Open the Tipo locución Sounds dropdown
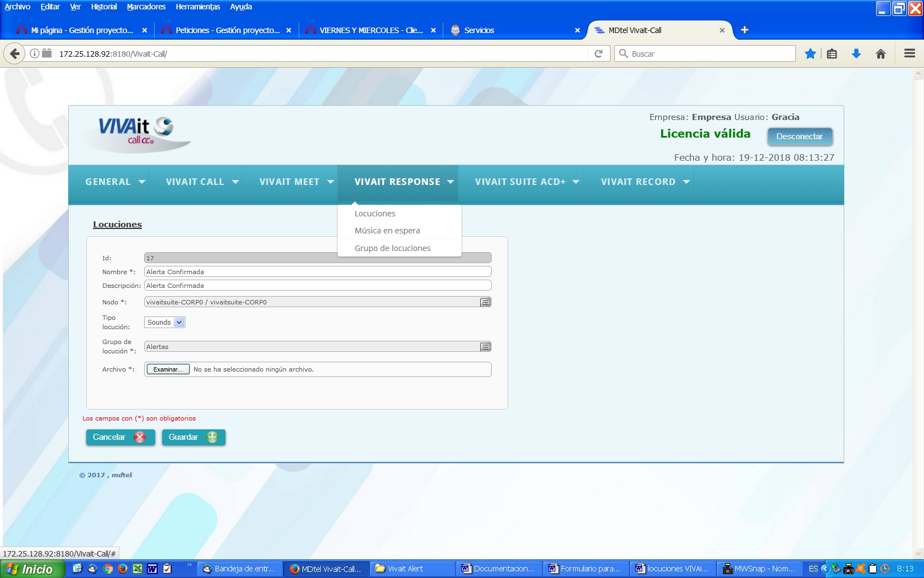The width and height of the screenshot is (924, 578). coord(164,323)
